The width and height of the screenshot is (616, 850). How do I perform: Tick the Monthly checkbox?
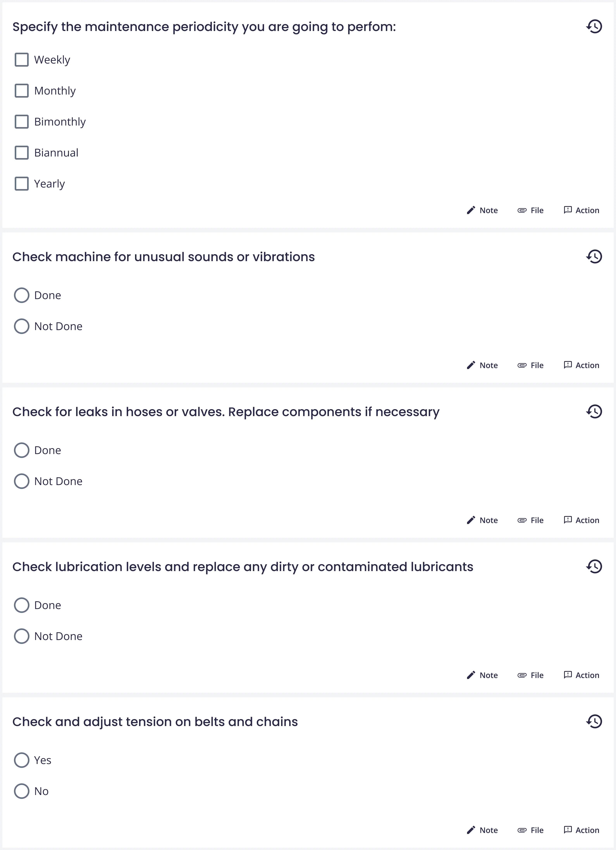point(22,91)
